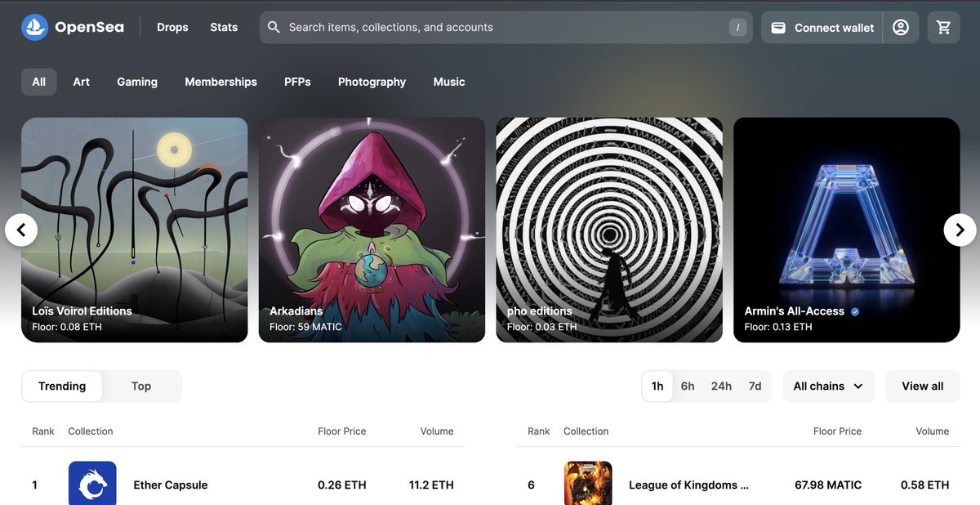Open the Arkadians collection card

click(372, 230)
